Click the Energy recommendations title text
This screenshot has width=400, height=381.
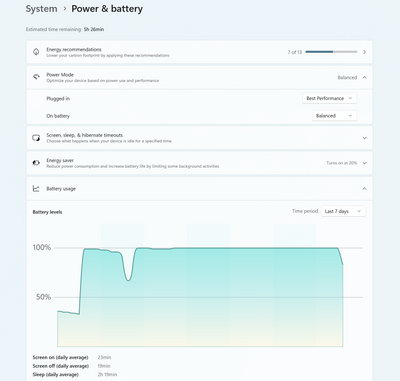coord(74,49)
